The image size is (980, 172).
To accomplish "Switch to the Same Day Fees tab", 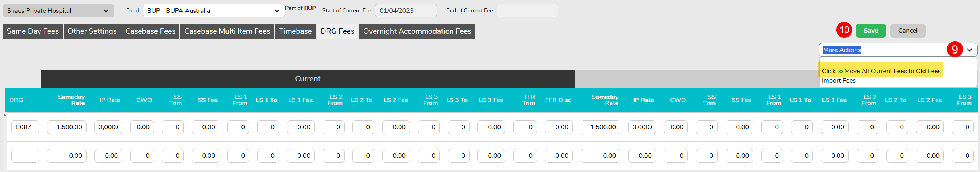I will pyautogui.click(x=33, y=31).
